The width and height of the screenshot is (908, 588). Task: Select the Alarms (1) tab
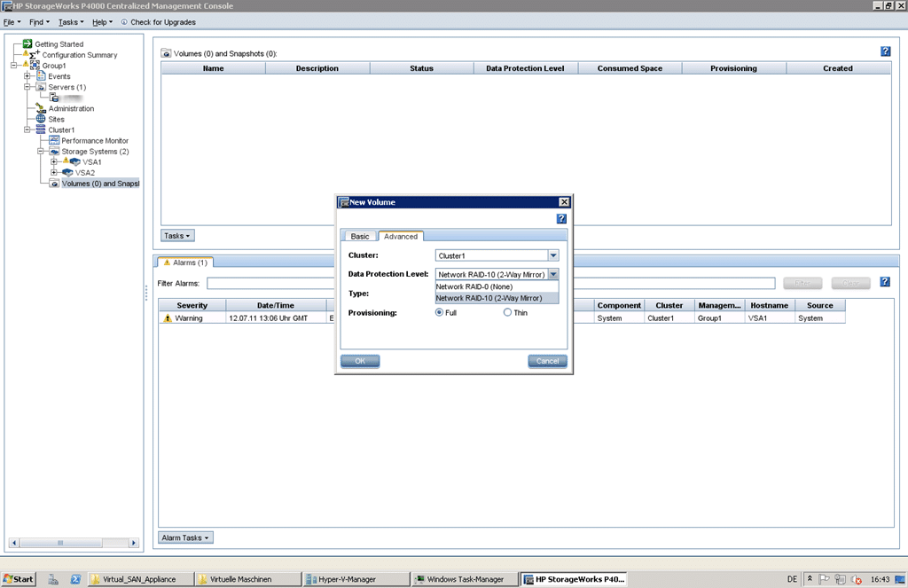tap(185, 263)
